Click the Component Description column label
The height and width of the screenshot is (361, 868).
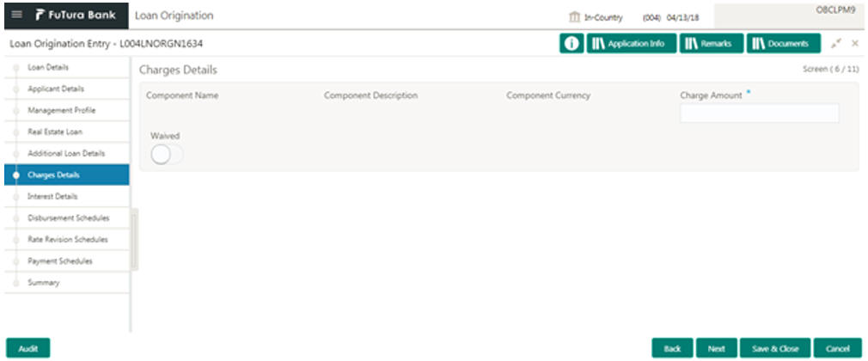[x=371, y=95]
